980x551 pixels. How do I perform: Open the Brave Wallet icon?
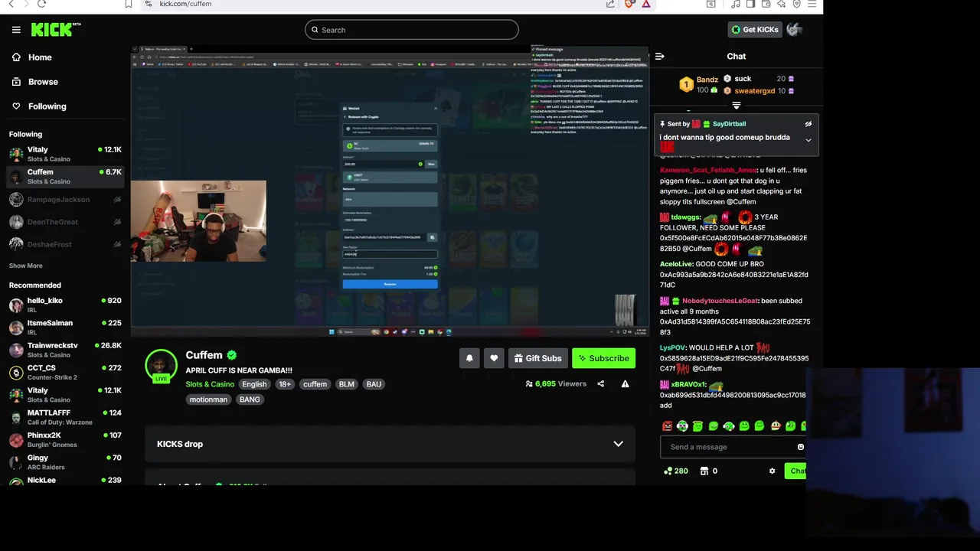click(x=766, y=4)
